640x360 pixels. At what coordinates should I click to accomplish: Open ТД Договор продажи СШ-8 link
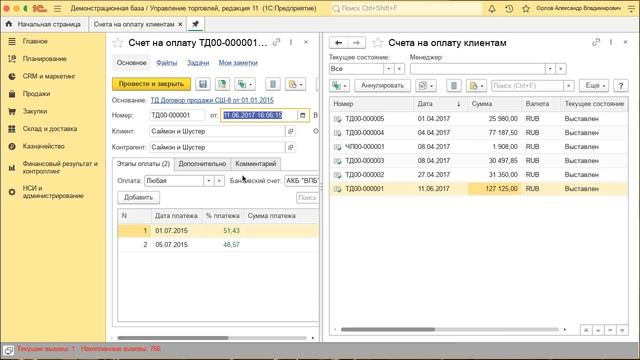(x=212, y=100)
